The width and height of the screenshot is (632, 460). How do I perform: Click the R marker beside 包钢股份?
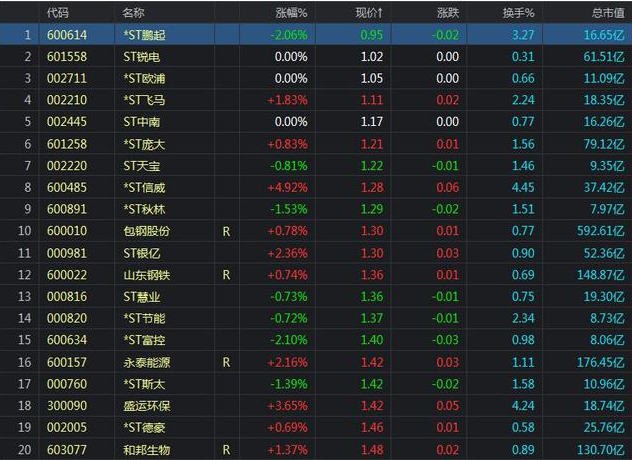click(227, 231)
